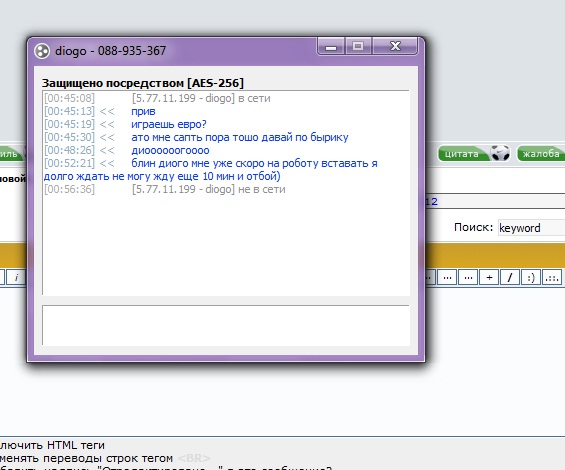This screenshot has height=470, width=565.
Task: Click the ellipsis button left of the plus
Action: [x=468, y=278]
